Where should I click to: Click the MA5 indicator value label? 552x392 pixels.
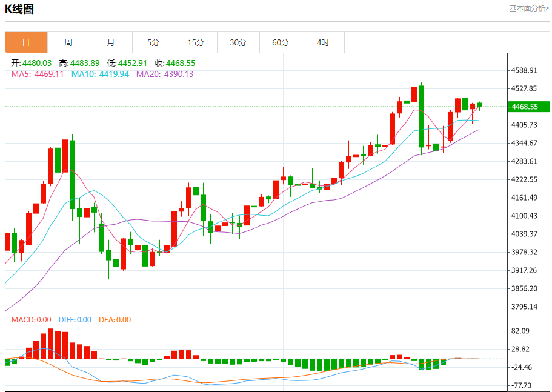tap(38, 74)
